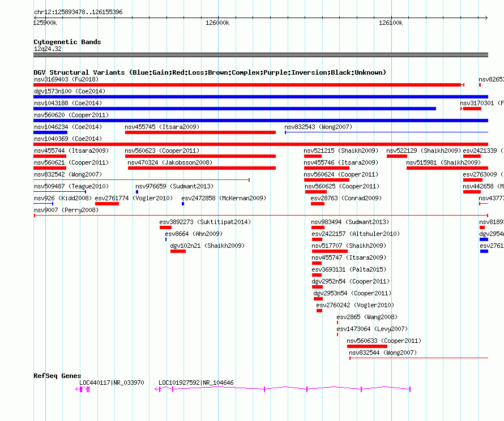
Task: Select dgv2952n54 (Cooper2011) variant
Action: tap(351, 281)
